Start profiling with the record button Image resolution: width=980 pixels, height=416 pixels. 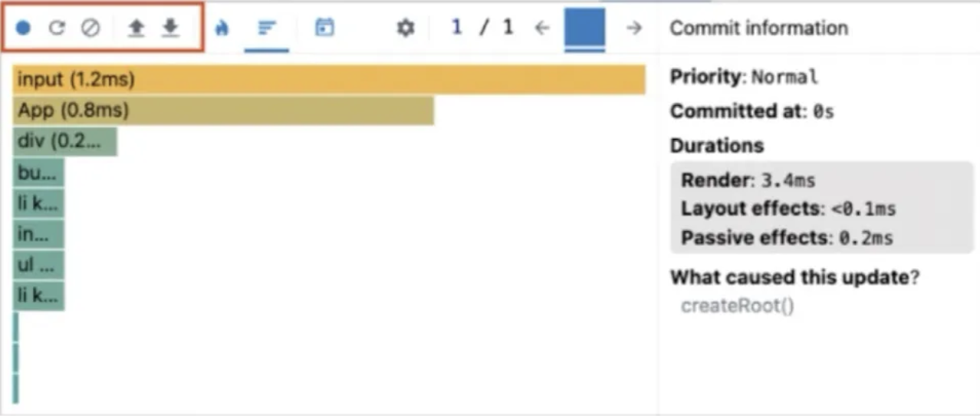23,28
